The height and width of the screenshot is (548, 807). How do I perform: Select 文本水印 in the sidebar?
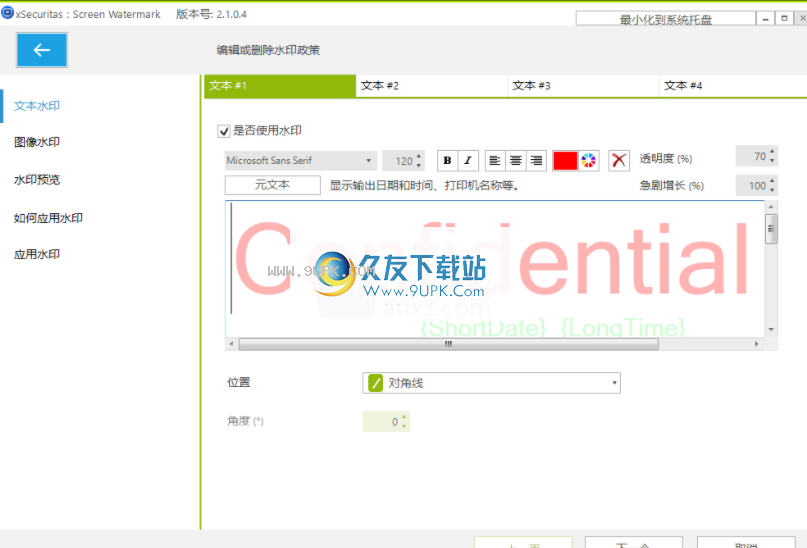click(37, 106)
